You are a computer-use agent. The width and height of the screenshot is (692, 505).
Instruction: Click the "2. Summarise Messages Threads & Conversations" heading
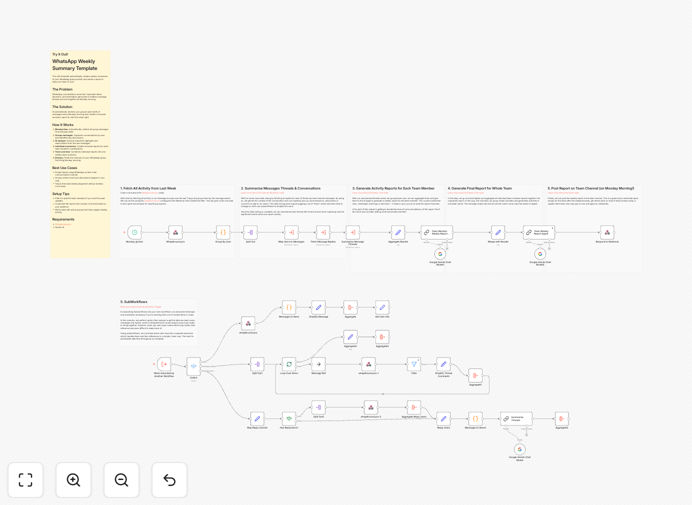coord(281,188)
